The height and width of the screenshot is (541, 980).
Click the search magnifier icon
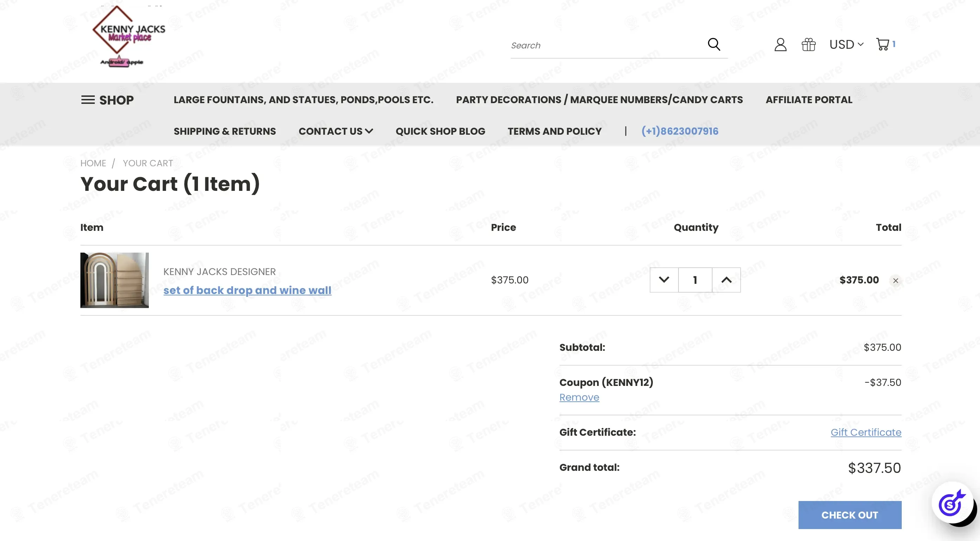[714, 45]
